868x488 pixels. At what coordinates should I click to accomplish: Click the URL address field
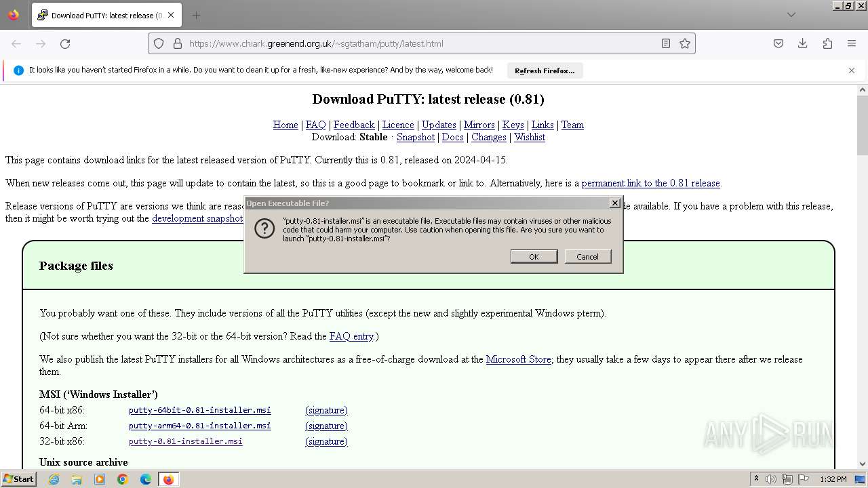(x=422, y=43)
